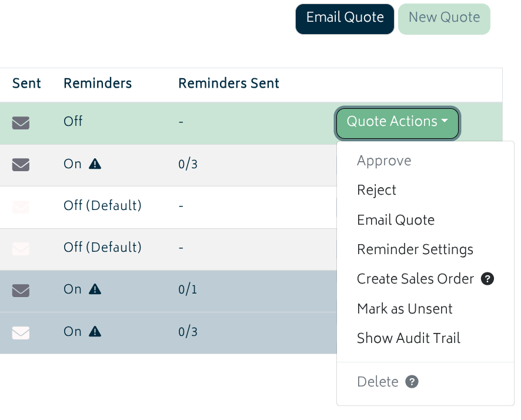Viewport: 521px width, 420px height.
Task: Click the help icon next to Delete
Action: coord(412,381)
